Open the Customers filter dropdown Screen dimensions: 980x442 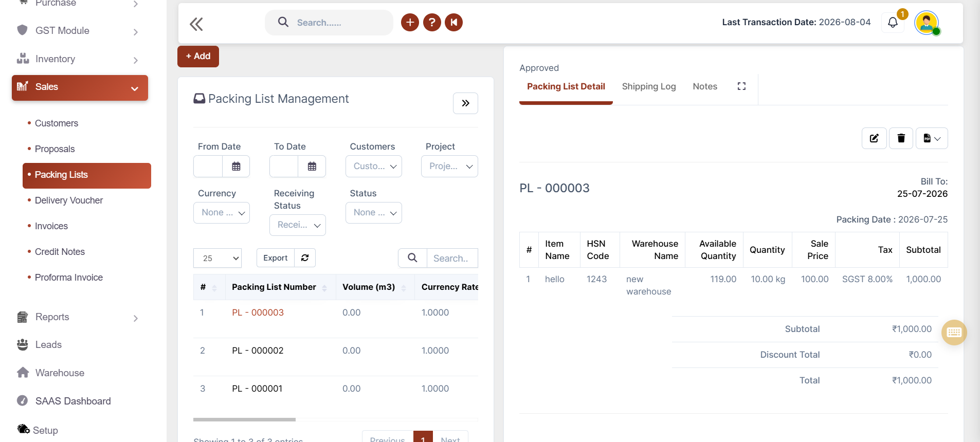click(x=374, y=167)
